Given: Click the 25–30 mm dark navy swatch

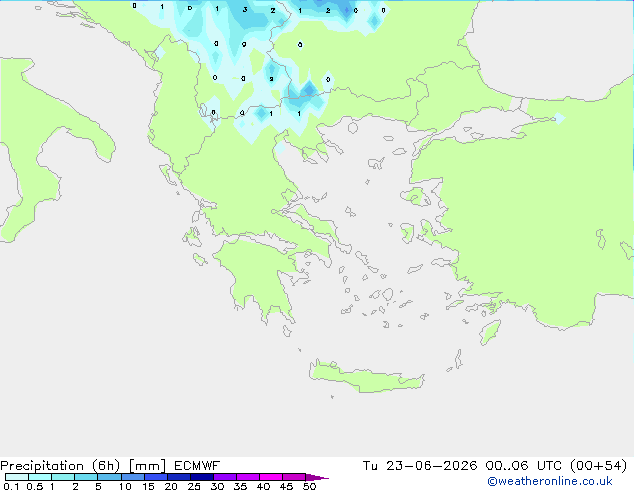Looking at the screenshot, I should click(202, 477).
